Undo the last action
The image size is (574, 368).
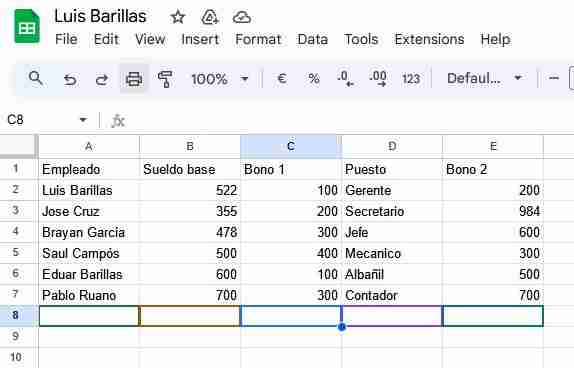pos(70,79)
